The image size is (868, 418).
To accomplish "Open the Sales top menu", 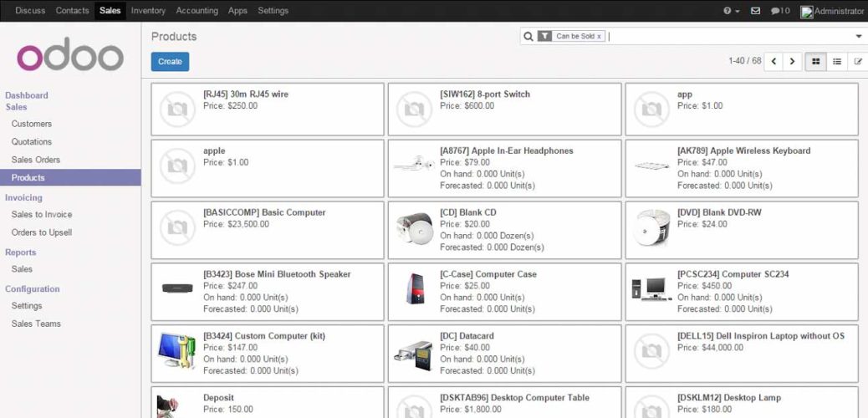I will (x=110, y=11).
